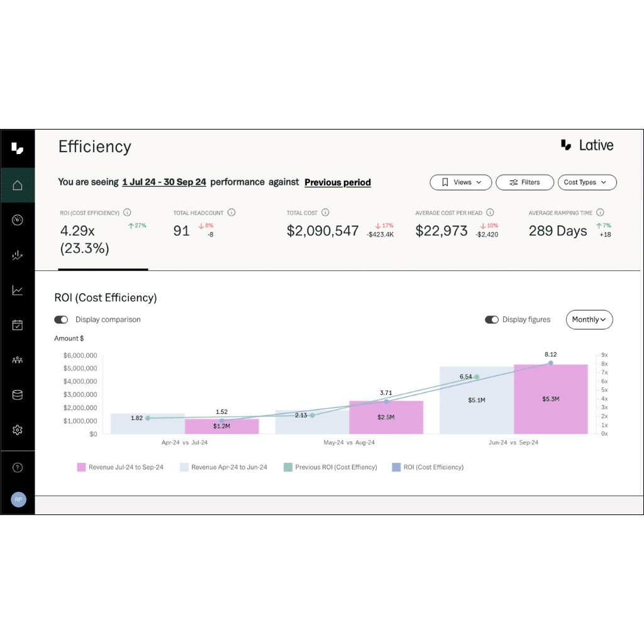Toggle Display comparison off
644x644 pixels.
click(x=61, y=319)
